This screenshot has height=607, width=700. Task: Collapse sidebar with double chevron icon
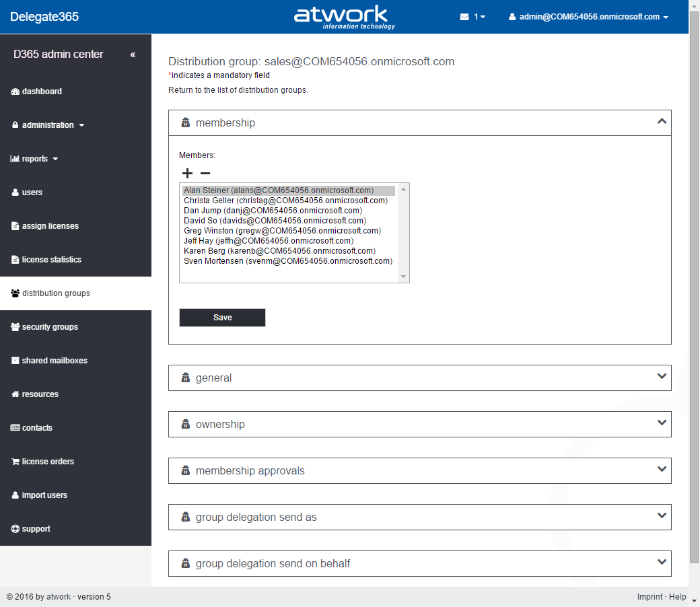pos(133,55)
